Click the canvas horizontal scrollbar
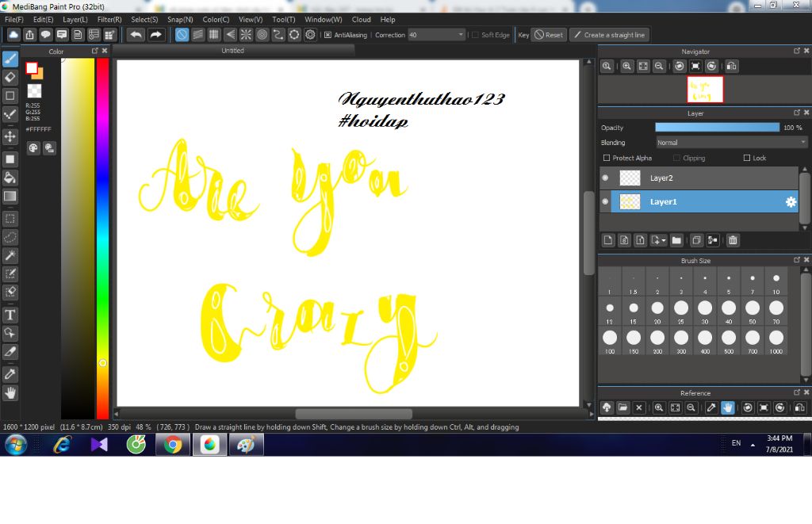Viewport: 812px width, 524px height. click(x=354, y=414)
